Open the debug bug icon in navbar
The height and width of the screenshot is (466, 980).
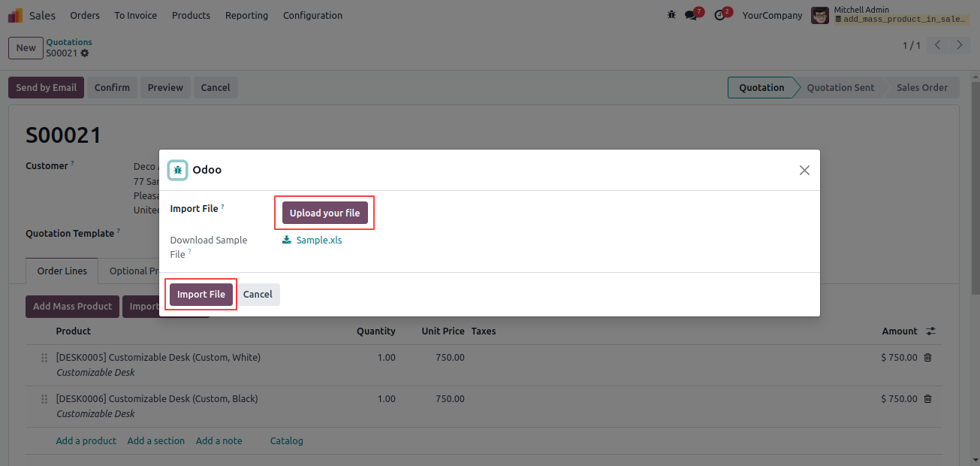click(x=671, y=15)
